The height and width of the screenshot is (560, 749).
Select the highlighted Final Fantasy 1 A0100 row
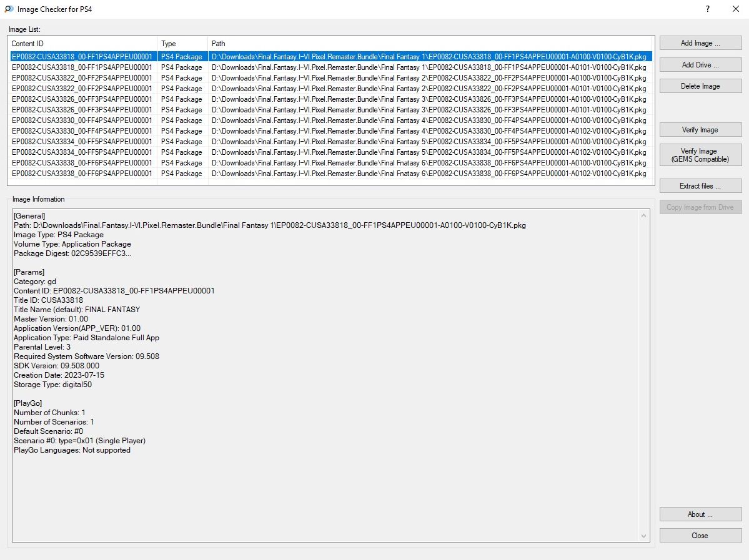tap(331, 57)
